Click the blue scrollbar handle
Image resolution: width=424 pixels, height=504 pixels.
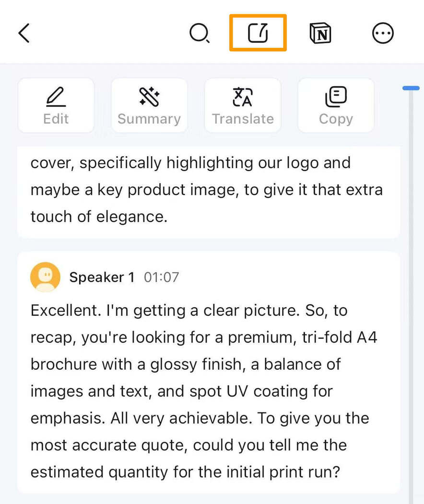(411, 88)
